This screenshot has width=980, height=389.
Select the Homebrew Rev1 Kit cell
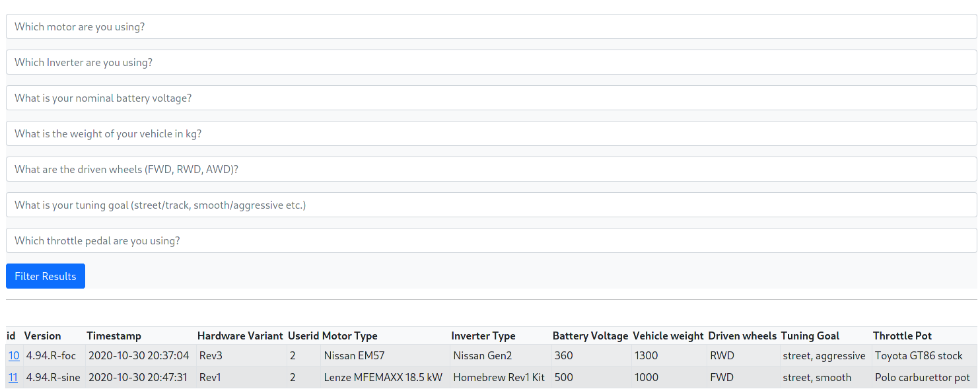pos(499,378)
